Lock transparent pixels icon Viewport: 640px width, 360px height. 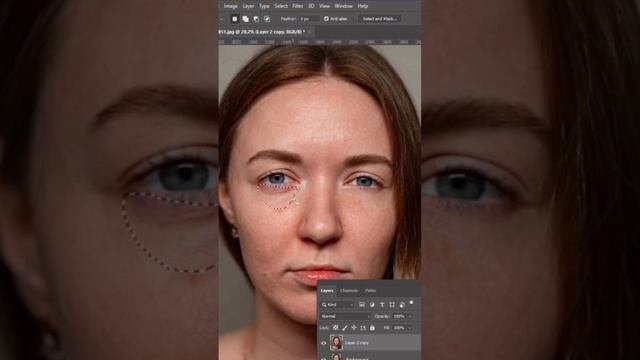336,327
